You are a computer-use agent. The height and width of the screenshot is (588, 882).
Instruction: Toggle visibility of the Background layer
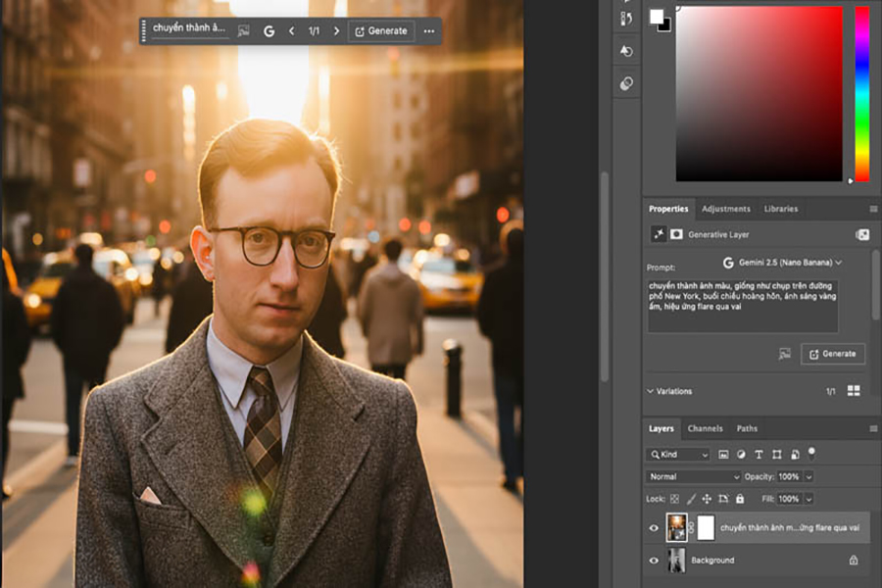click(x=654, y=561)
